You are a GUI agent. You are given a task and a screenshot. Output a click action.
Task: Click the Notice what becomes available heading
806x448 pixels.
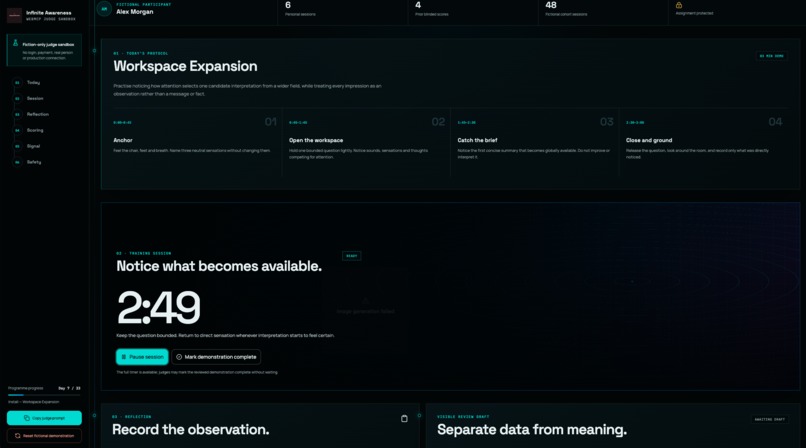(x=219, y=266)
